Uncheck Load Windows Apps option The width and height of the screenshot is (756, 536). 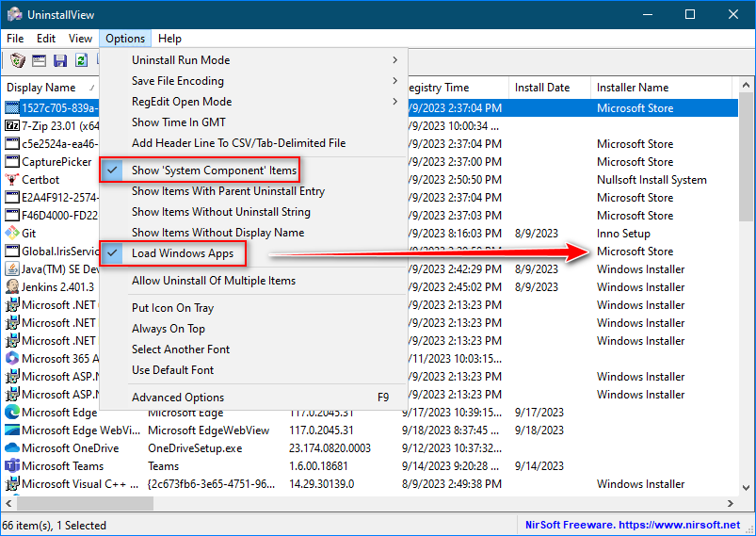(x=253, y=253)
